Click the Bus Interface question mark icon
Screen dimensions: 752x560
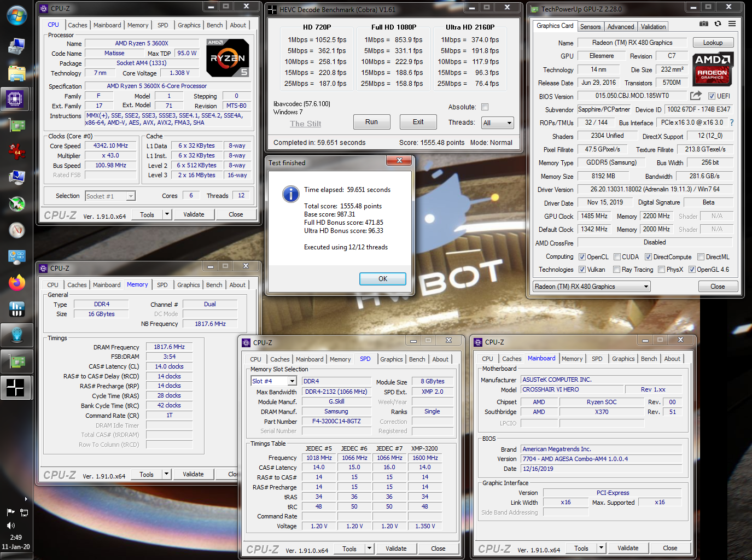click(732, 122)
